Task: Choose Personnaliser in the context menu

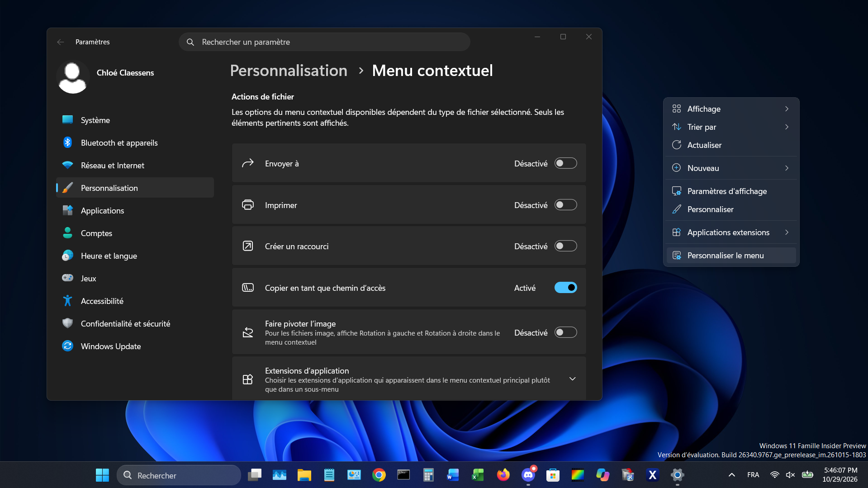Action: (x=731, y=209)
